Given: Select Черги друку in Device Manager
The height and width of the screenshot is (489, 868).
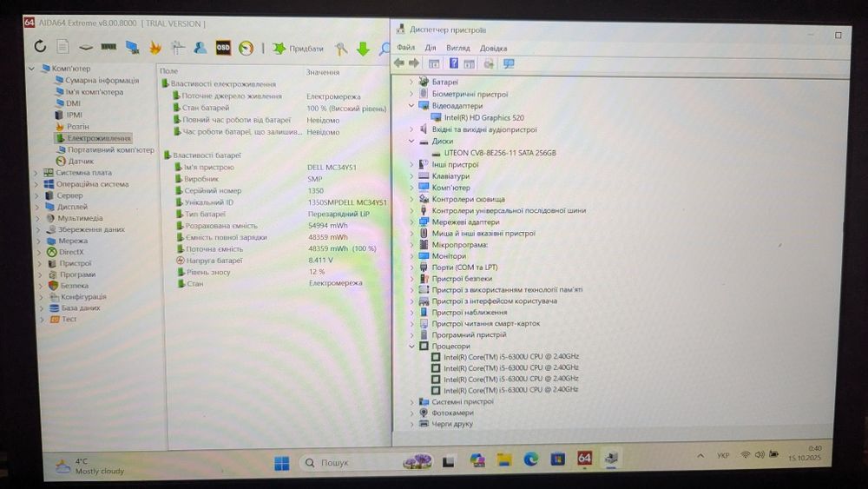Looking at the screenshot, I should [x=451, y=424].
